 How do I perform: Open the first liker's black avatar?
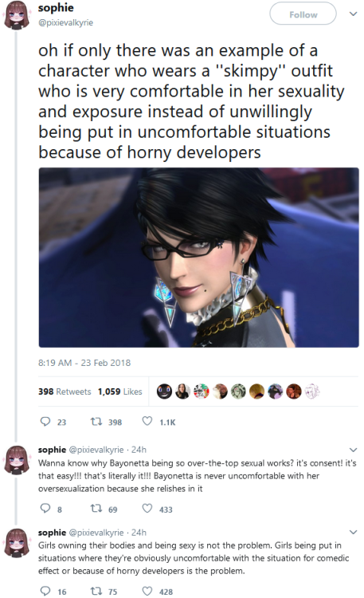click(x=164, y=391)
